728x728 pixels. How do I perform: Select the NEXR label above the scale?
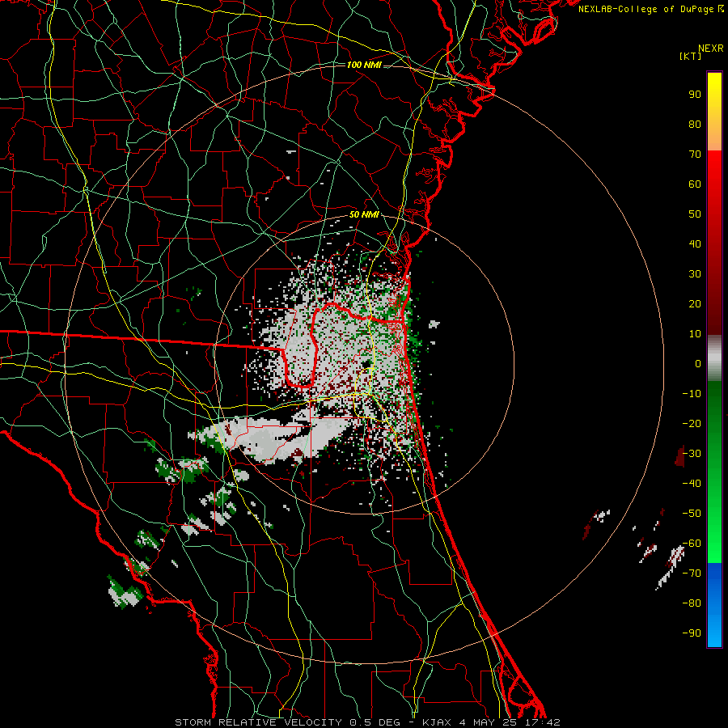(x=711, y=49)
